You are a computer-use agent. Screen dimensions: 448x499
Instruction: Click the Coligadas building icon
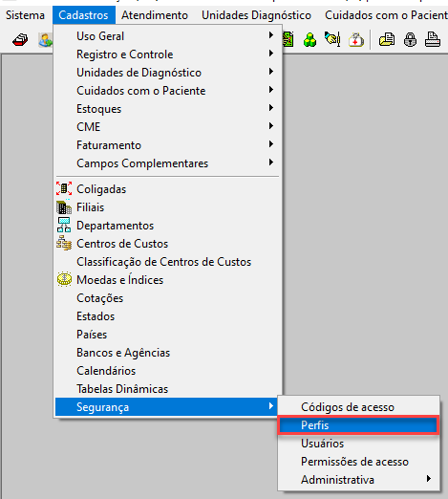(64, 188)
